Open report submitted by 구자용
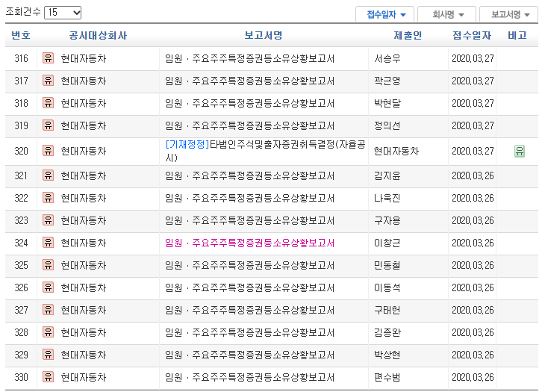This screenshot has width=545, height=392. pyautogui.click(x=249, y=220)
